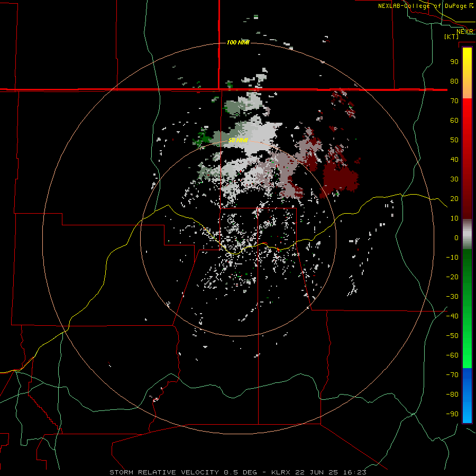Select the 0 value on the velocity scale
The image size is (476, 476).
tap(456, 237)
